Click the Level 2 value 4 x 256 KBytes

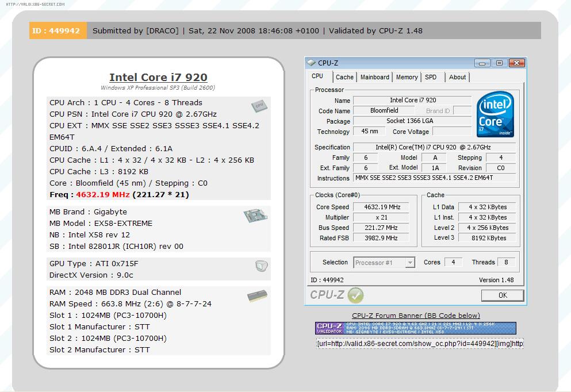click(487, 228)
